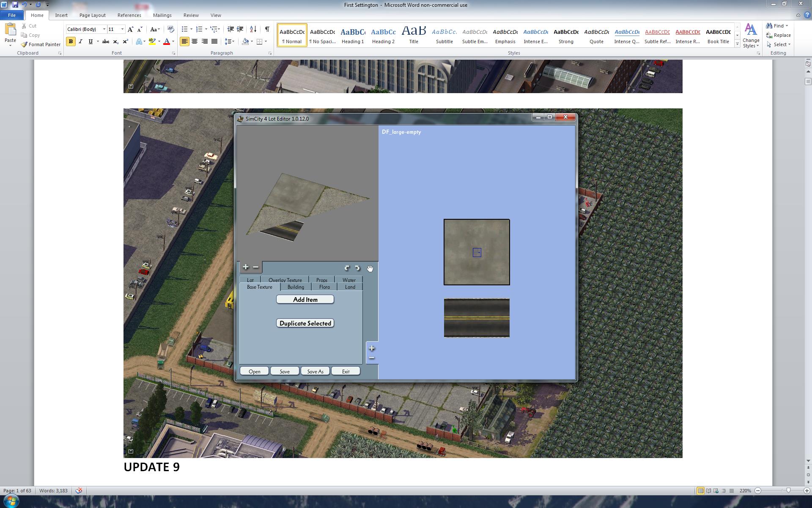
Task: Click the Save As button in Lot Editor
Action: (315, 371)
